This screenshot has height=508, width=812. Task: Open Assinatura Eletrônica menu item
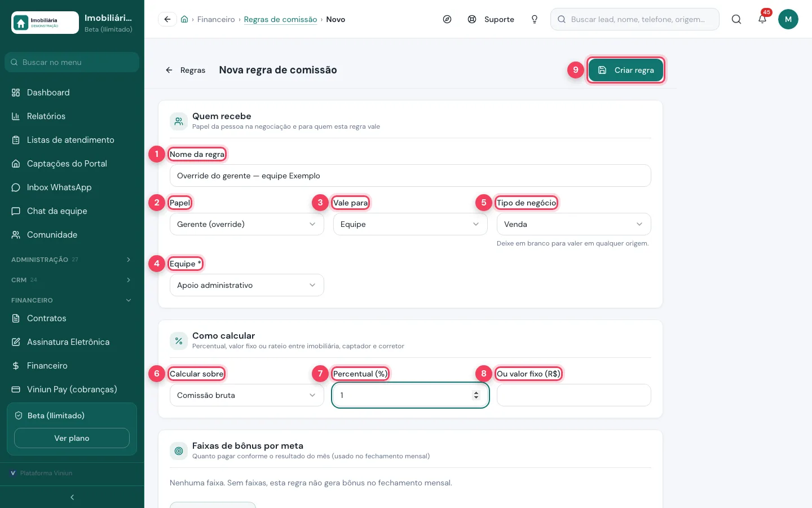pos(72,342)
